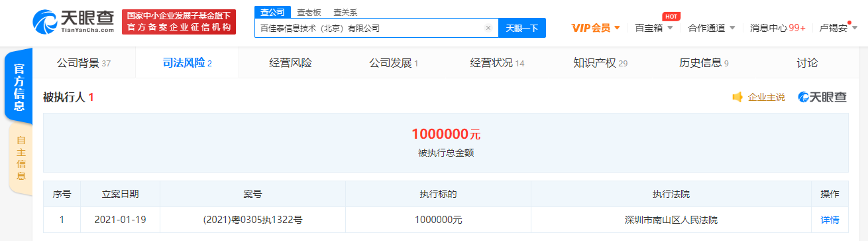The width and height of the screenshot is (868, 241).
Task: Click the 企业主说 speaker icon
Action: (x=737, y=97)
